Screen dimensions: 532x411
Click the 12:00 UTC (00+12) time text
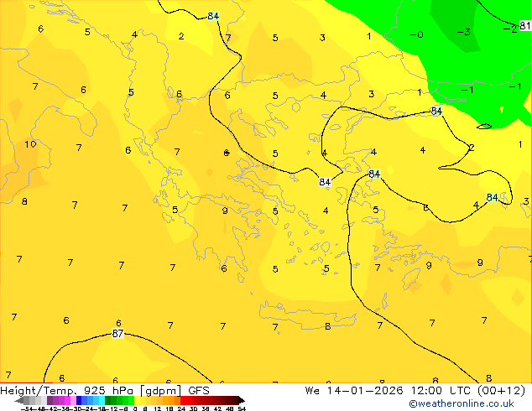click(x=468, y=391)
